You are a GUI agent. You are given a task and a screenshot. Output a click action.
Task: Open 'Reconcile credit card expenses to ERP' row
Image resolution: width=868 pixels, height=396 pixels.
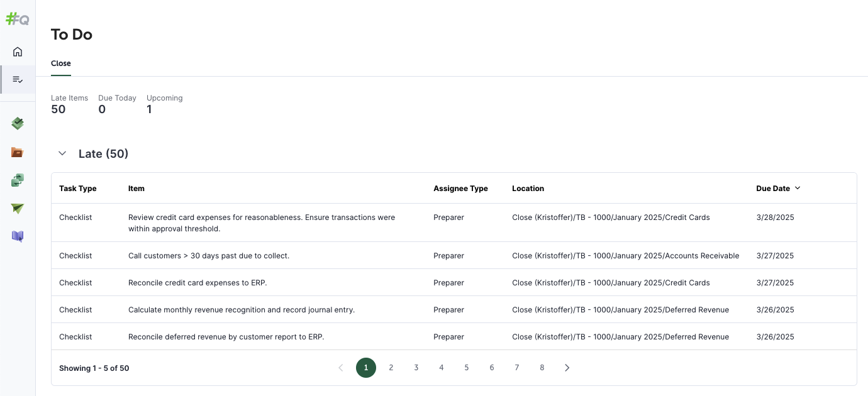click(198, 283)
